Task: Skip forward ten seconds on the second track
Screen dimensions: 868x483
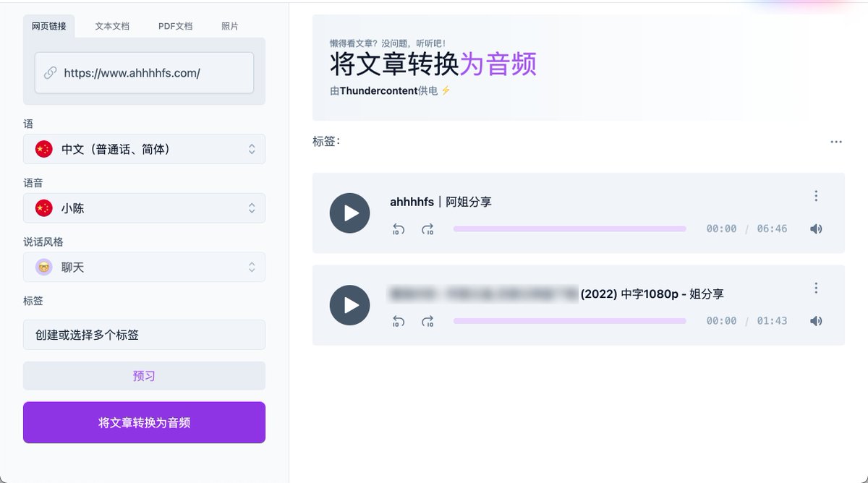Action: [427, 321]
